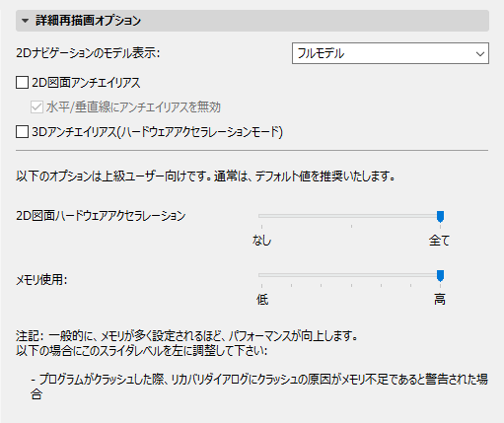Click the 全て label under the acceleration slider
The image size is (504, 423).
tap(439, 241)
